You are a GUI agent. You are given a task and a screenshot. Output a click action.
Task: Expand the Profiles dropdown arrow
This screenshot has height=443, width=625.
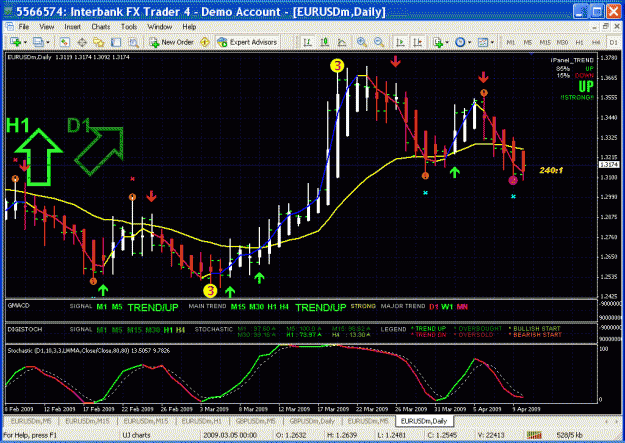(48, 42)
